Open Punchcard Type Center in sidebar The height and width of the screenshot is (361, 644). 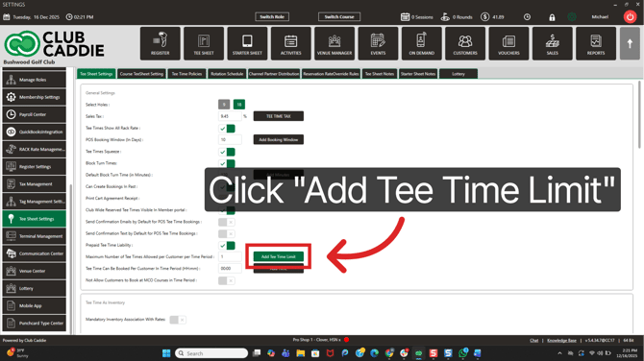[x=34, y=324]
